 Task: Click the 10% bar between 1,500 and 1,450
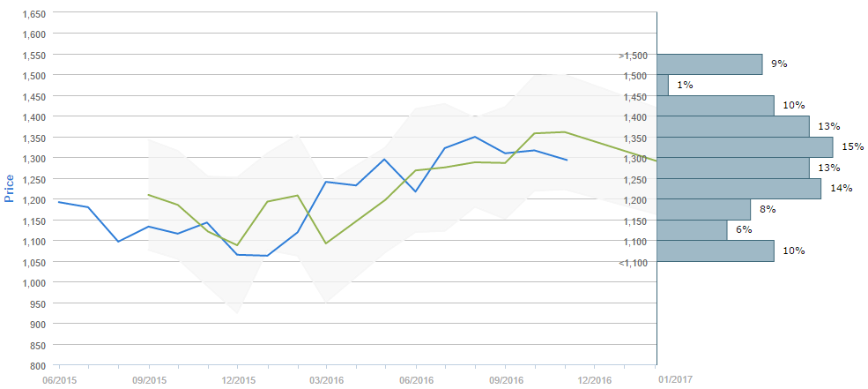click(x=716, y=106)
